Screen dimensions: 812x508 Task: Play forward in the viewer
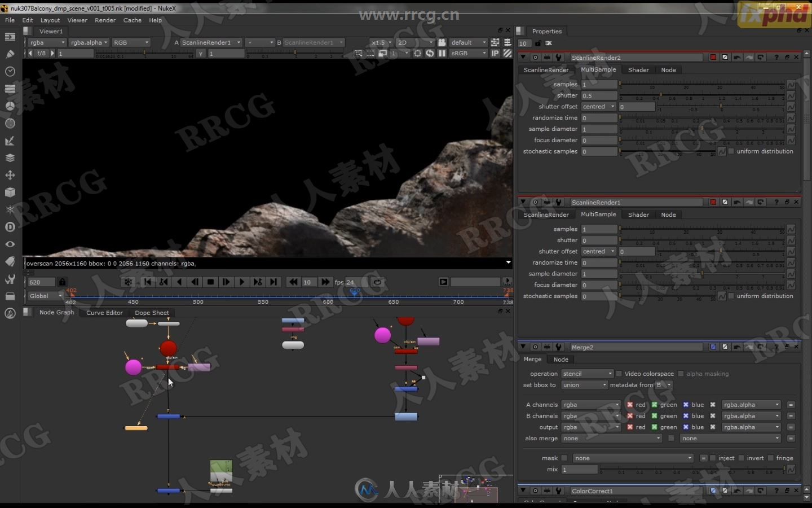[242, 282]
